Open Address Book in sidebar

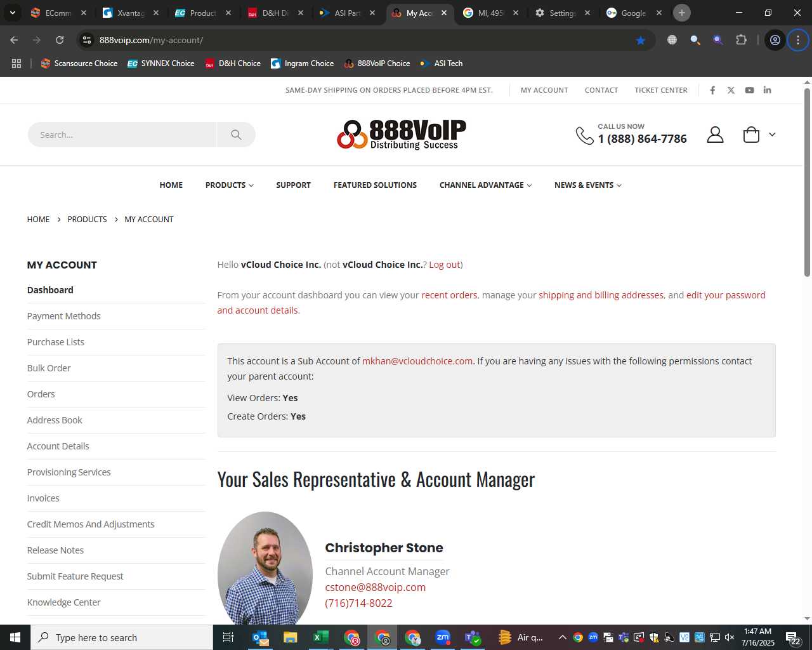[55, 420]
